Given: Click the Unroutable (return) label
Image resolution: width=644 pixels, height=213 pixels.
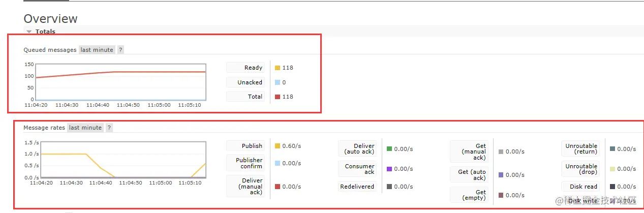Looking at the screenshot, I should click(581, 149).
